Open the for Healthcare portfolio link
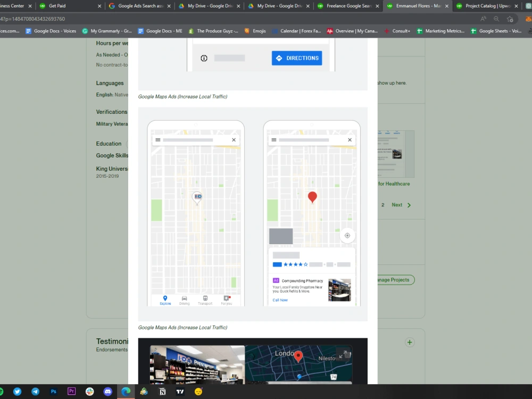Screen dimensions: 532x399 click(394, 184)
